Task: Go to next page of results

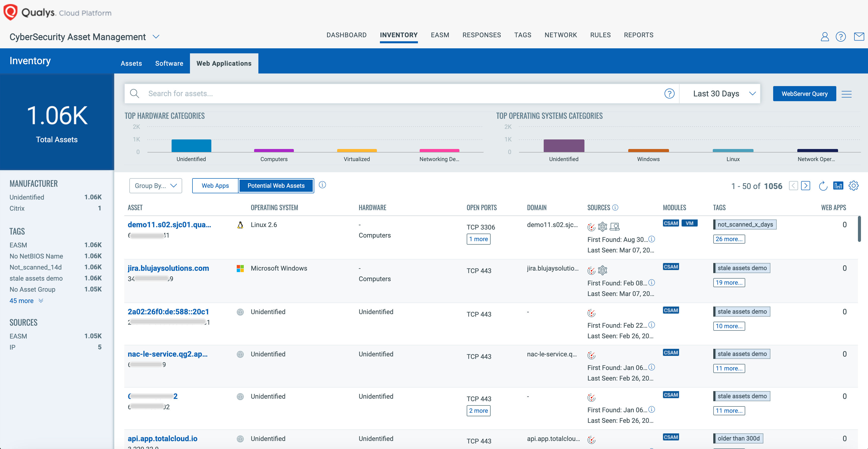Action: coord(806,186)
